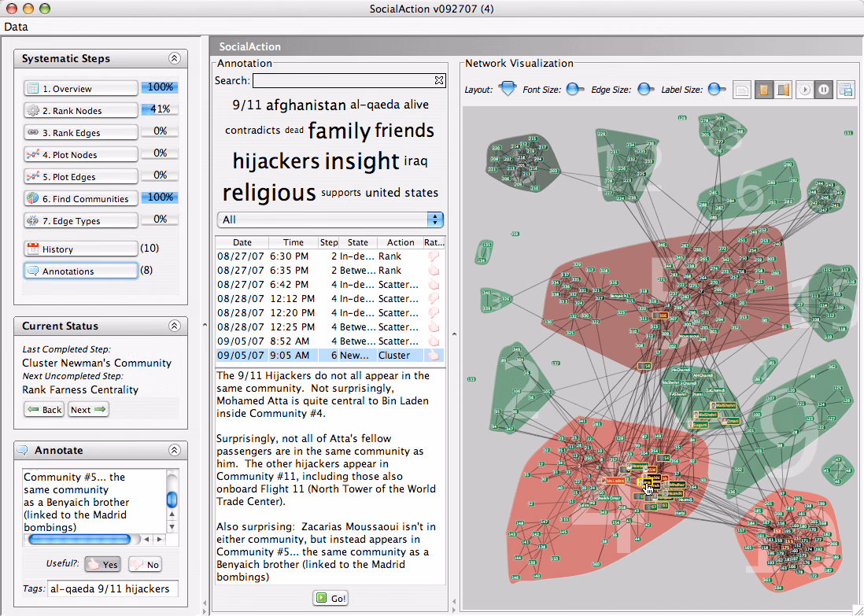Screen dimensions: 864x616
Task: Collapse the Current Status panel
Action: pyautogui.click(x=174, y=326)
